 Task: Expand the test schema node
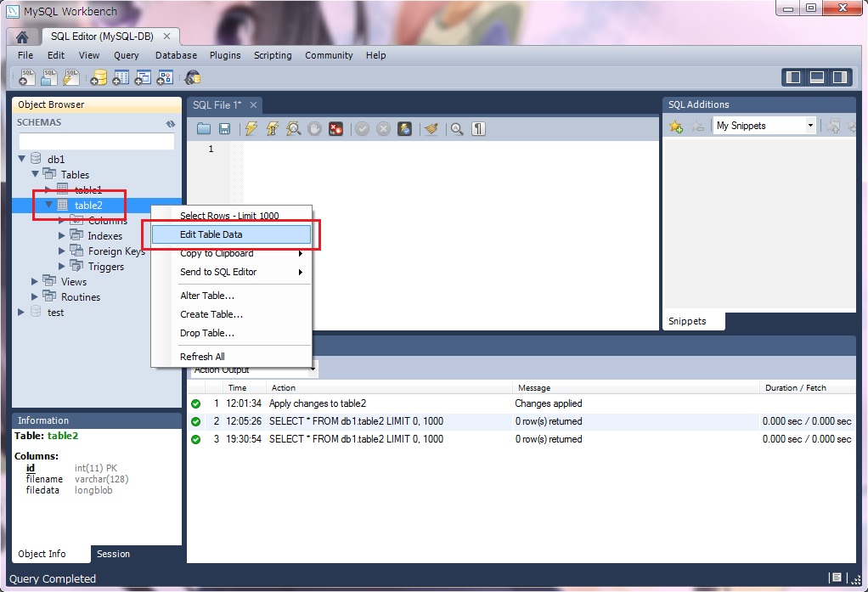(x=22, y=313)
